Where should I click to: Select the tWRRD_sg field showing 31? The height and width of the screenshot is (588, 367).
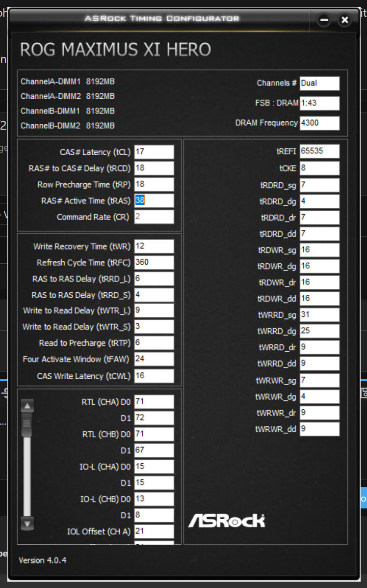tap(319, 314)
